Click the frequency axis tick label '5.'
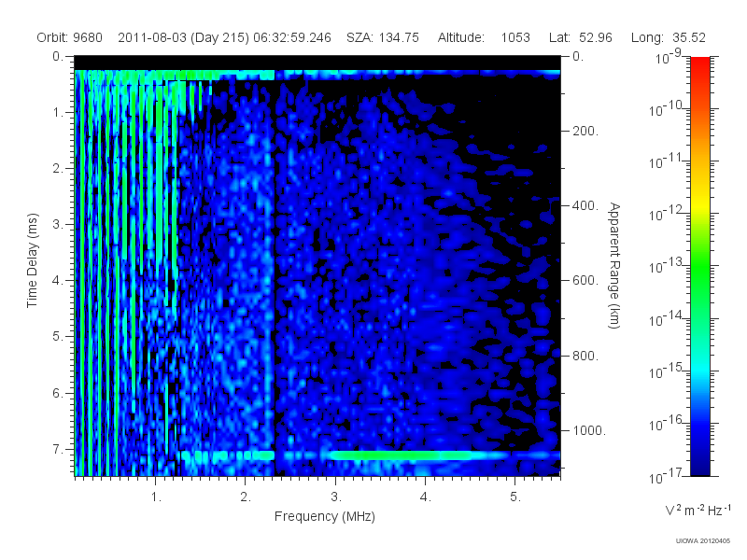This screenshot has height=560, width=747. click(515, 497)
